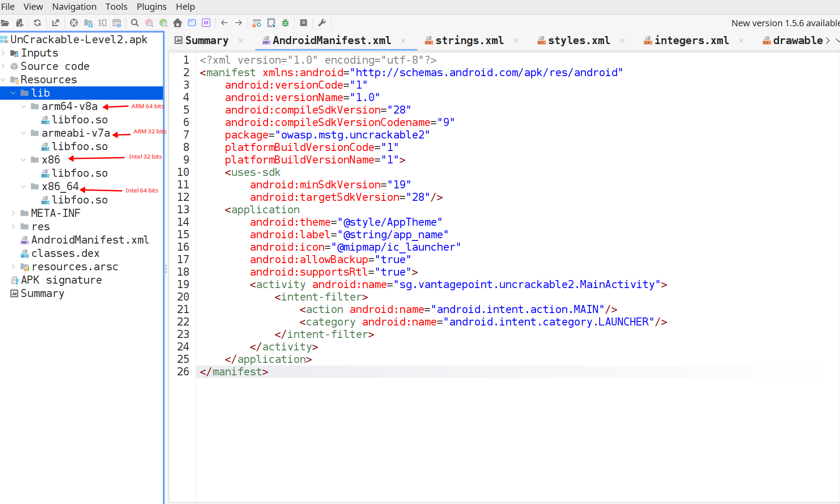Toggle sync with editor crosshair icon
The image size is (840, 504).
pyautogui.click(x=74, y=23)
